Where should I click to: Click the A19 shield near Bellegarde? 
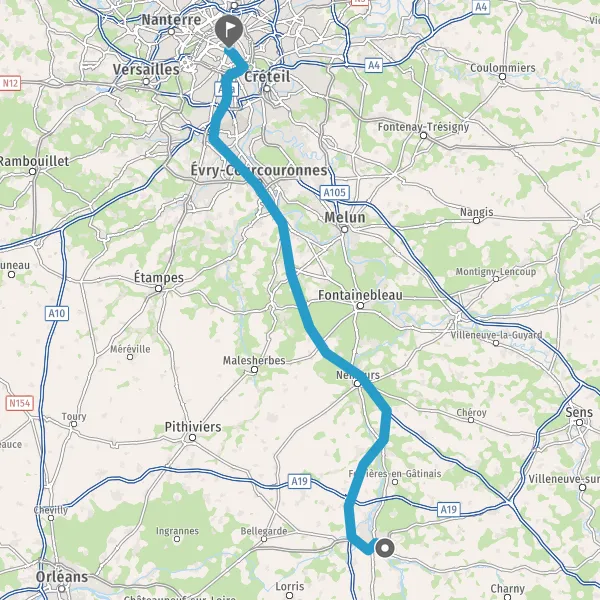(x=299, y=481)
